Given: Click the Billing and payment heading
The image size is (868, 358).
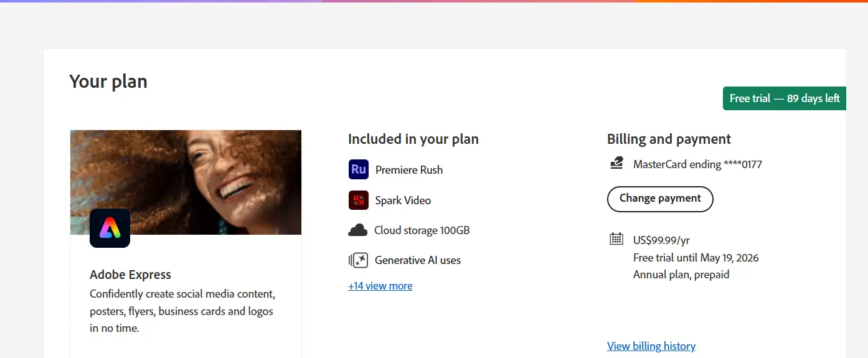Looking at the screenshot, I should (669, 139).
